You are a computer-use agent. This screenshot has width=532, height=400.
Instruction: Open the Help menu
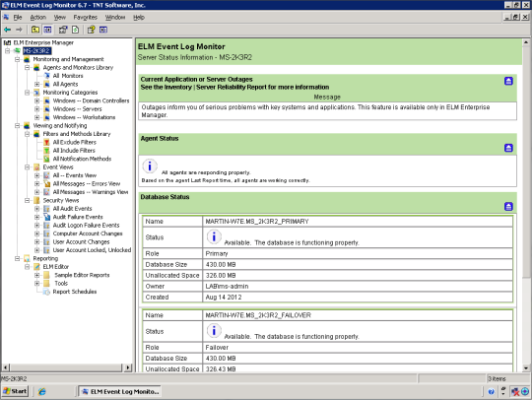pos(139,18)
